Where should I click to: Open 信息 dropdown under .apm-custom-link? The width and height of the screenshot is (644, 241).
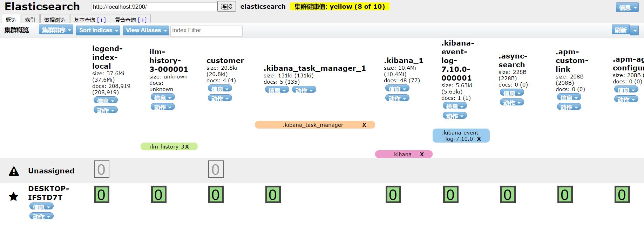569,97
